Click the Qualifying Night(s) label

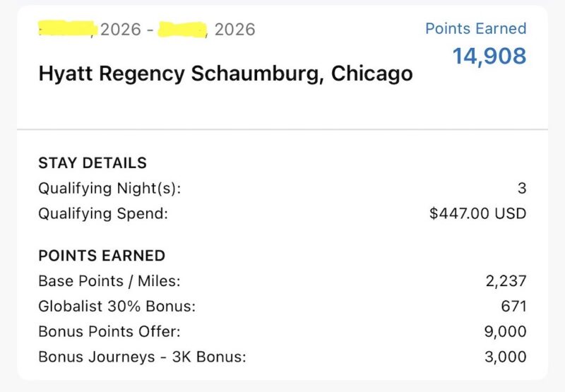(109, 189)
